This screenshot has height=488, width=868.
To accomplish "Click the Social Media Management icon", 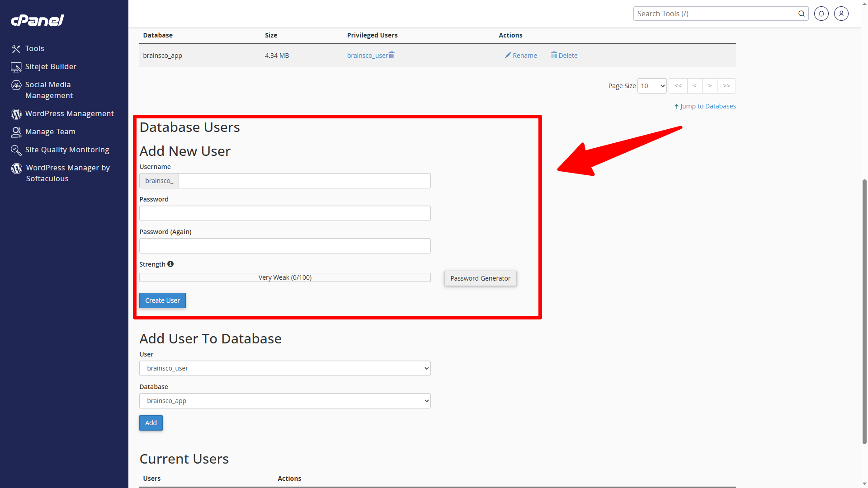I will coord(16,85).
